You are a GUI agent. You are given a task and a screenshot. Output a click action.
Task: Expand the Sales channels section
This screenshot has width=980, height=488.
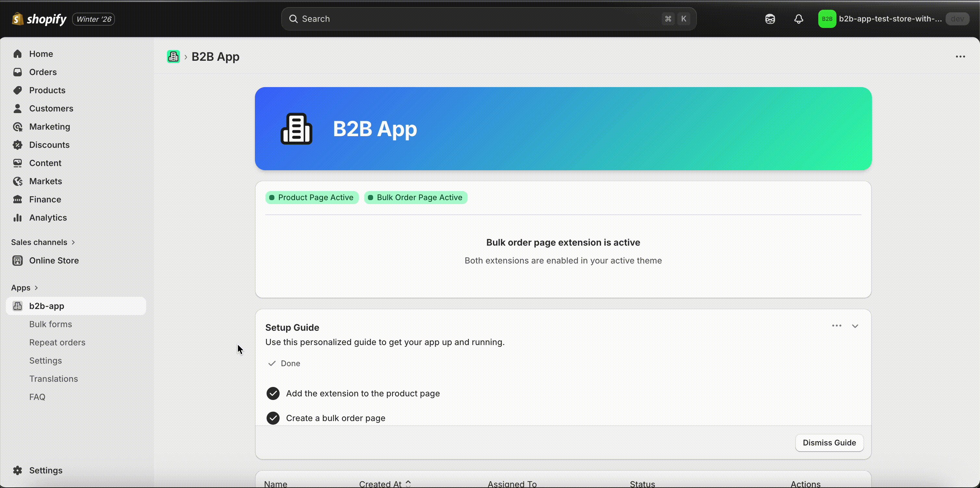(43, 242)
